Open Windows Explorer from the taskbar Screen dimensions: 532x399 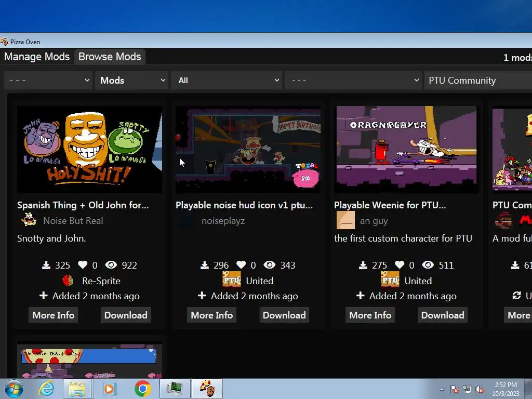pos(77,389)
